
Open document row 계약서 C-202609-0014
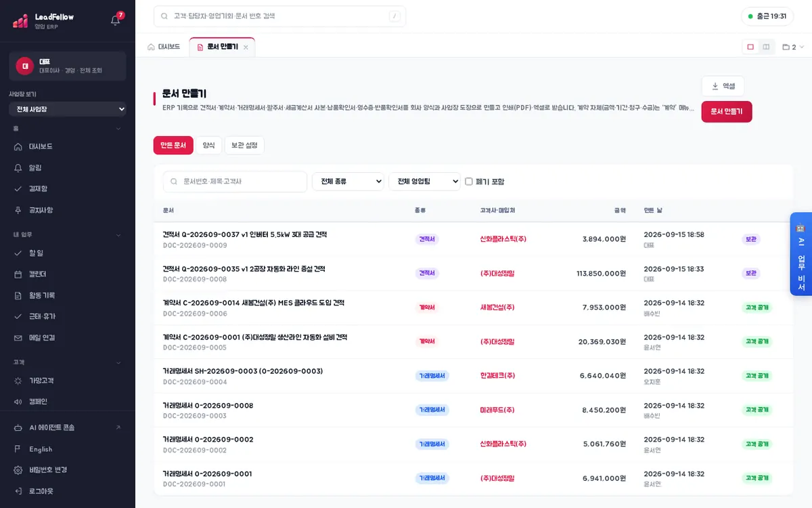coord(473,308)
